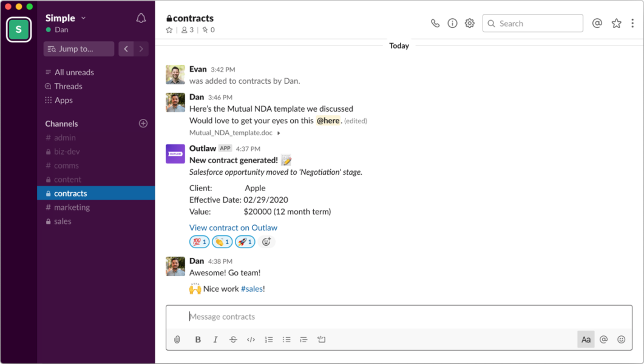The image size is (644, 364).
Task: Select the contracts channel in sidebar
Action: (96, 194)
